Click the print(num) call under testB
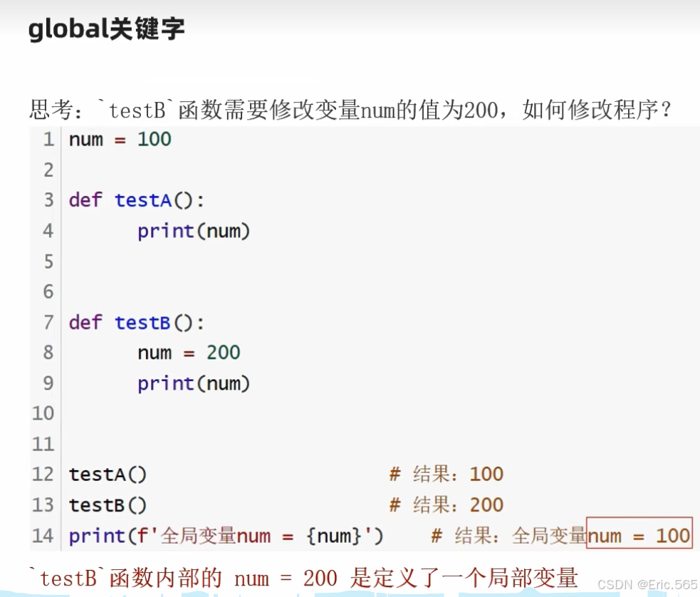The height and width of the screenshot is (597, 700). (x=193, y=383)
